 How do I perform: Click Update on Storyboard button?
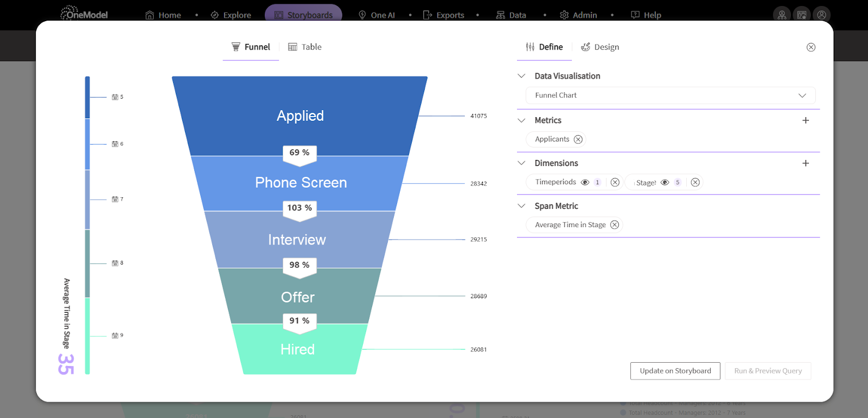pos(675,371)
